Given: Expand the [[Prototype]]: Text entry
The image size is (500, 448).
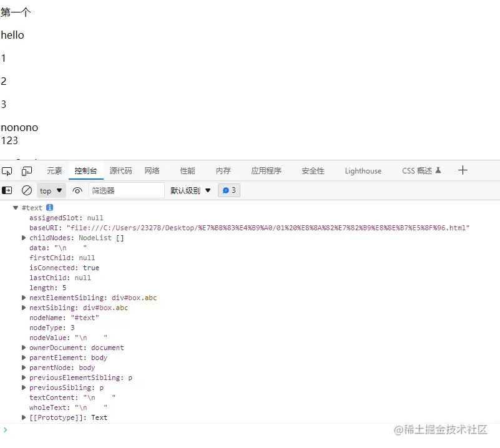Looking at the screenshot, I should pyautogui.click(x=24, y=417).
